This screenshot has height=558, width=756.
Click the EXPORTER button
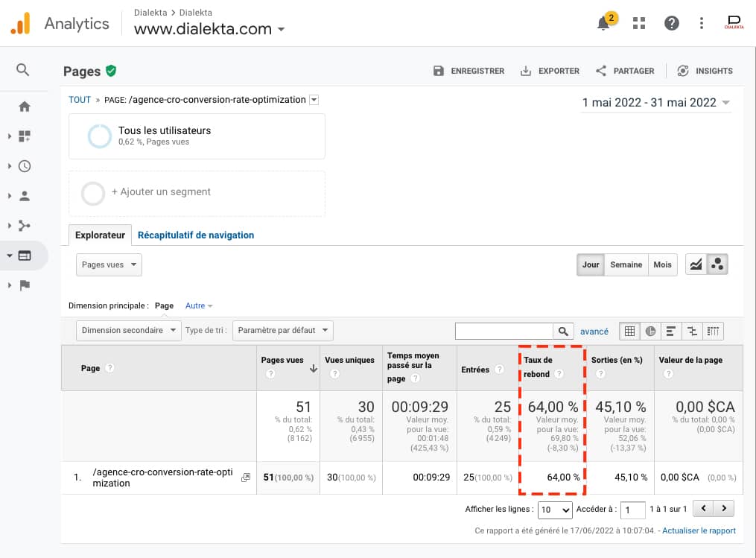tap(550, 71)
